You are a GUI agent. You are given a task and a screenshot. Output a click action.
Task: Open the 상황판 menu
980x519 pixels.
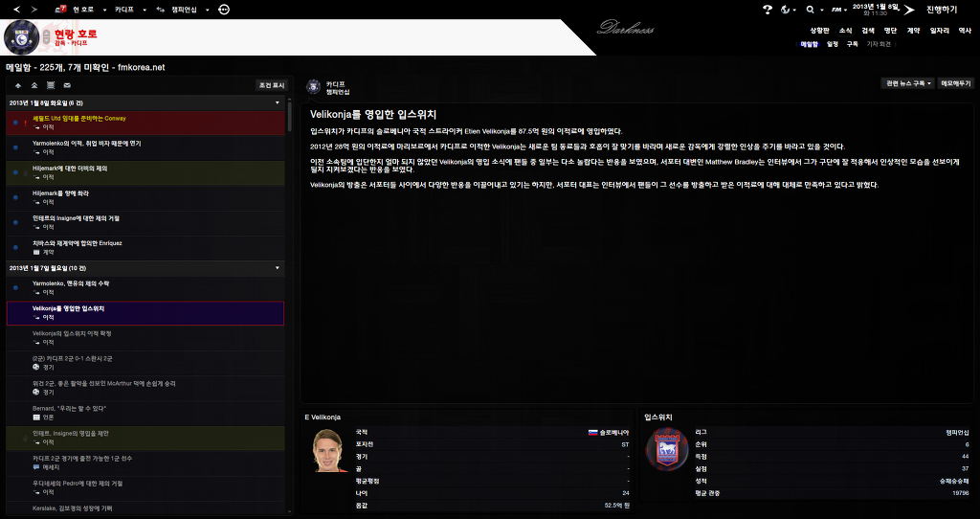(x=819, y=30)
